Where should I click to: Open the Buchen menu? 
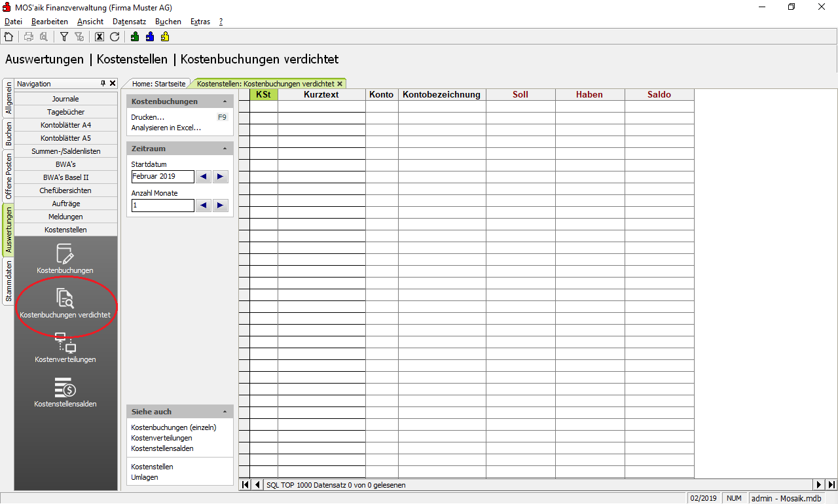[168, 22]
